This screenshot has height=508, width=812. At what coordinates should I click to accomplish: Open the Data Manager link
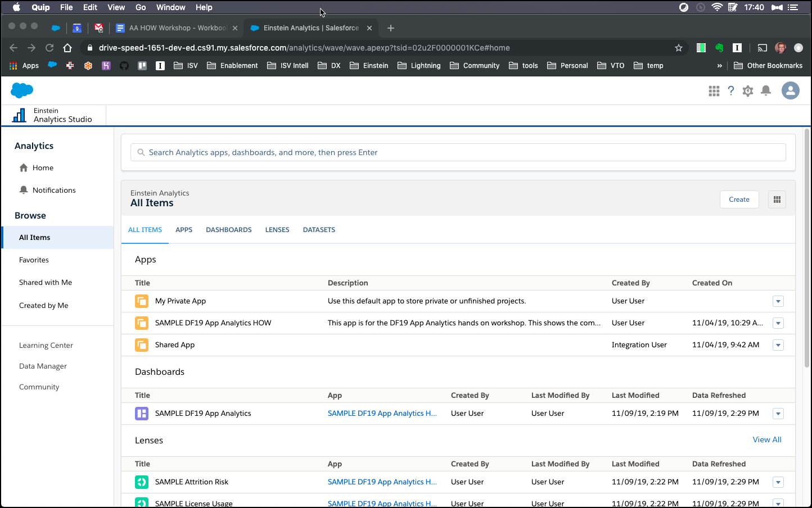[x=43, y=366]
